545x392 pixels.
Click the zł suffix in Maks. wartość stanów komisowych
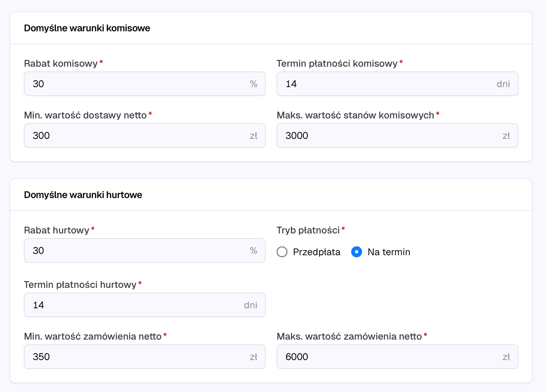coord(507,135)
